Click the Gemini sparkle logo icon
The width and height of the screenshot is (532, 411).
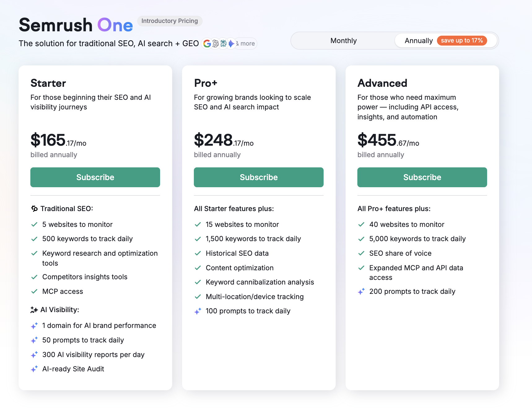231,44
